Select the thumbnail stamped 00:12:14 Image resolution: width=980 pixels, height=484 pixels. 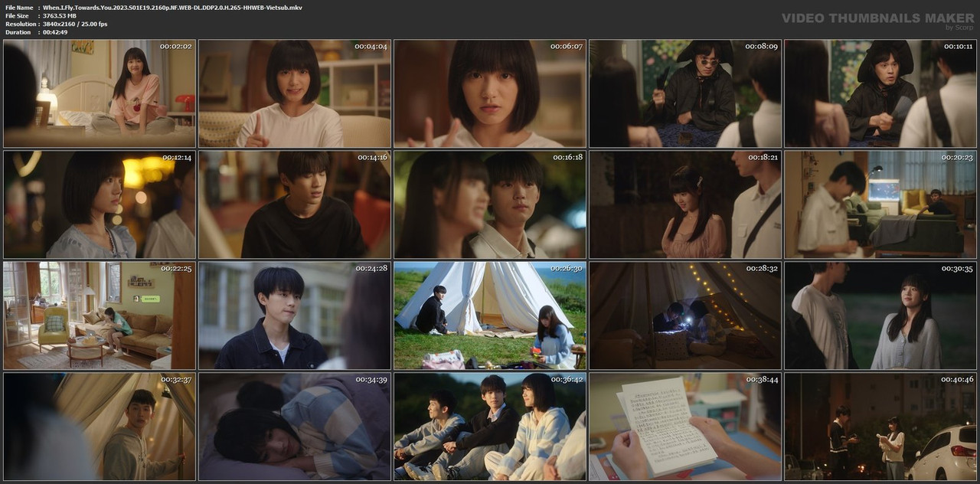point(100,204)
